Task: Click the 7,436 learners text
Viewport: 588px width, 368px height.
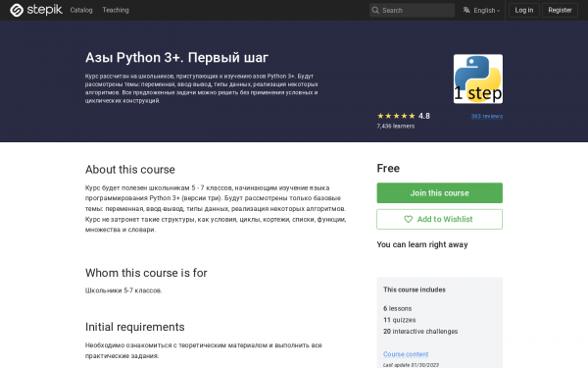Action: (396, 127)
